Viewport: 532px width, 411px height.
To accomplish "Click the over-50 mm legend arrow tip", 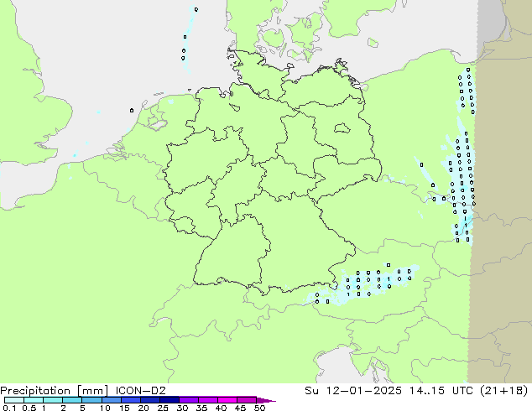I will click(266, 400).
